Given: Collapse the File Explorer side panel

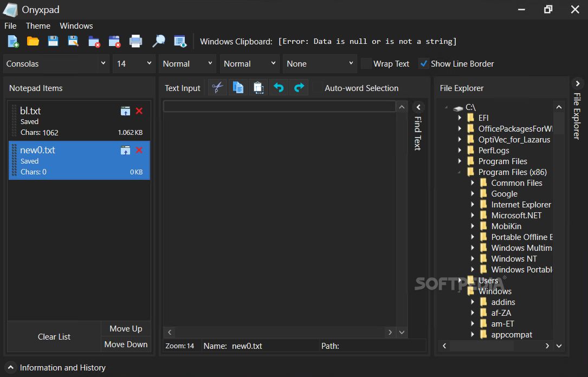Looking at the screenshot, I should click(x=578, y=83).
